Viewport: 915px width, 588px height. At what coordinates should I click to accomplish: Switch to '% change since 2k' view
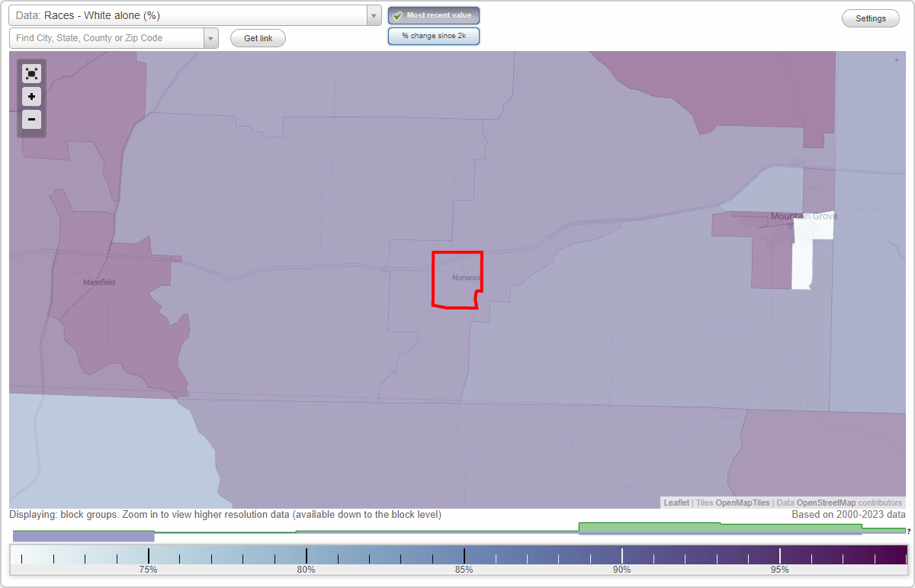(x=434, y=35)
